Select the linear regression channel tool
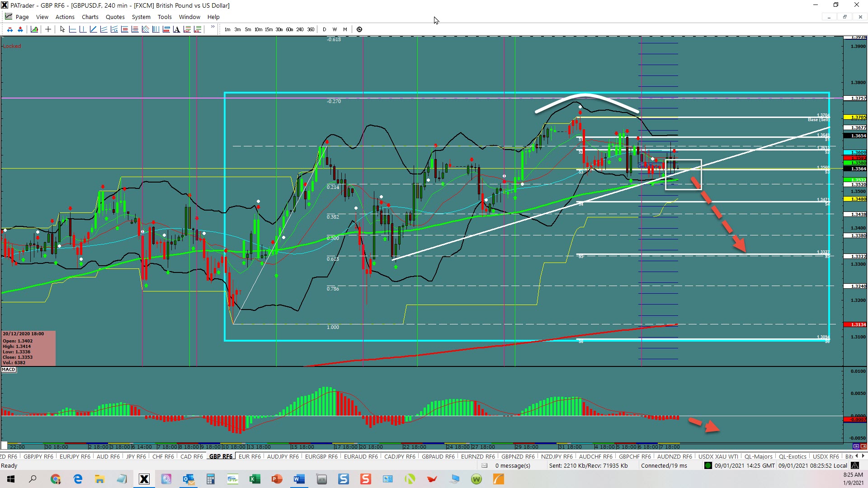Image resolution: width=868 pixels, height=488 pixels. point(114,29)
